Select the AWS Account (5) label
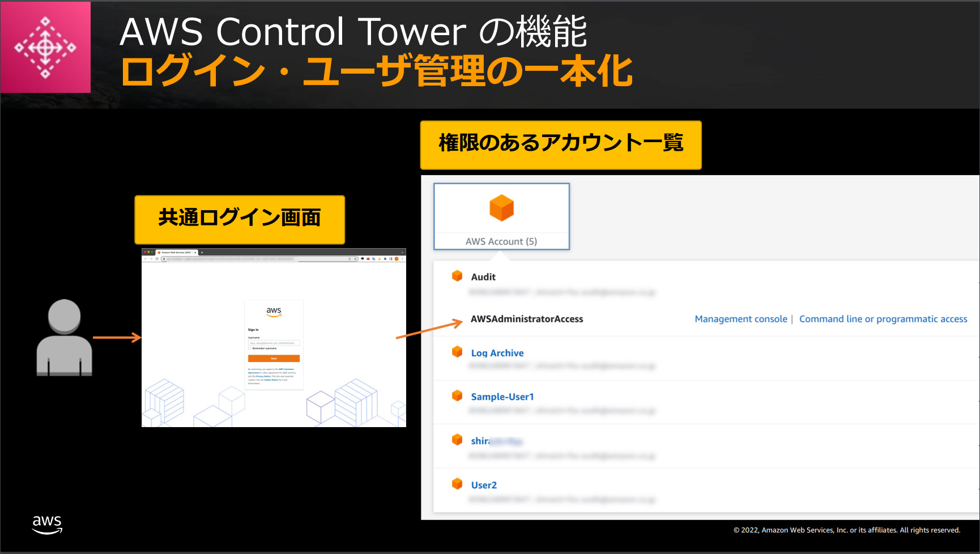 [x=501, y=241]
